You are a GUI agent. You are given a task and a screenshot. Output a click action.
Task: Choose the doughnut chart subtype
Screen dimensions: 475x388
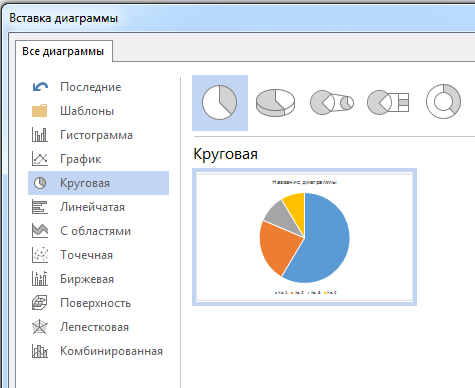[x=443, y=101]
